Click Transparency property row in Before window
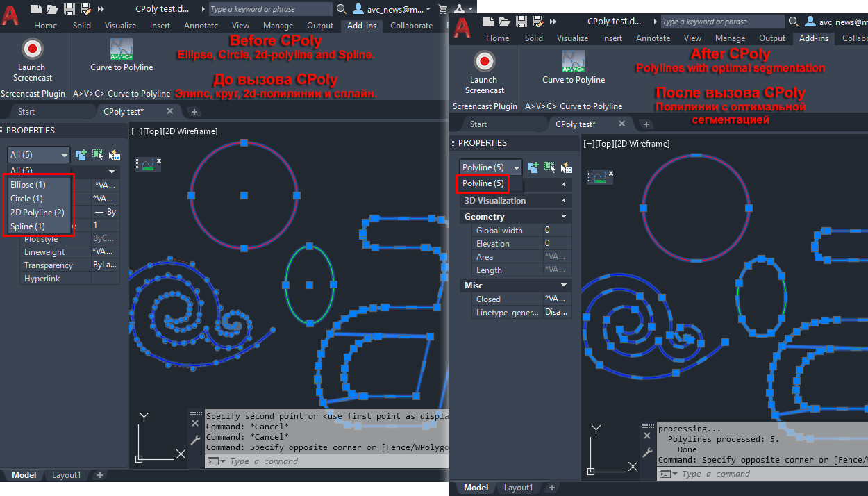Viewport: 868px width, 496px height. tap(69, 265)
